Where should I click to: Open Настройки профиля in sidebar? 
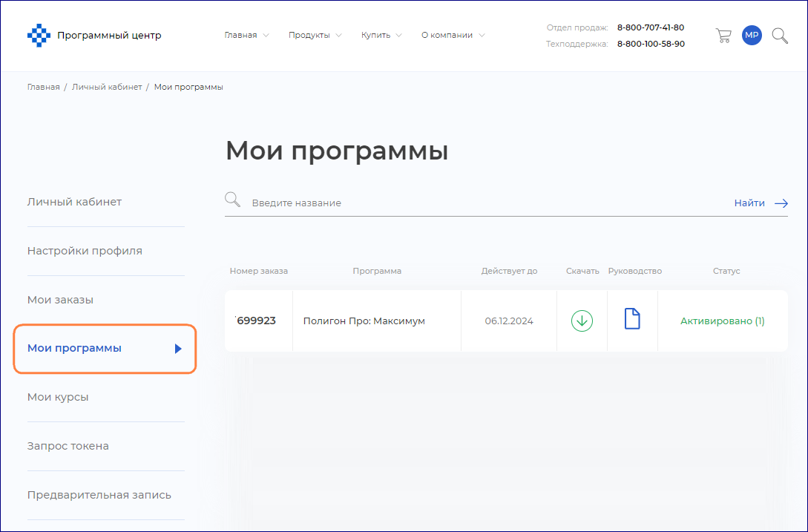tap(85, 251)
